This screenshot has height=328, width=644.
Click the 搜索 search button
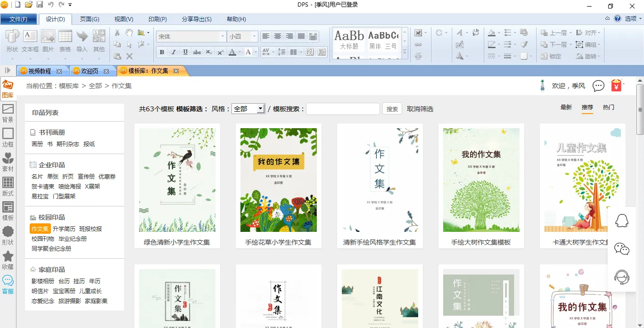pos(392,109)
